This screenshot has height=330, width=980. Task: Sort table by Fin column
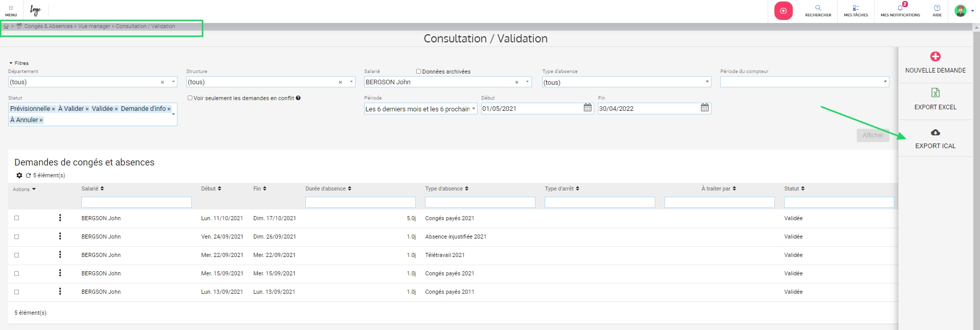click(260, 189)
